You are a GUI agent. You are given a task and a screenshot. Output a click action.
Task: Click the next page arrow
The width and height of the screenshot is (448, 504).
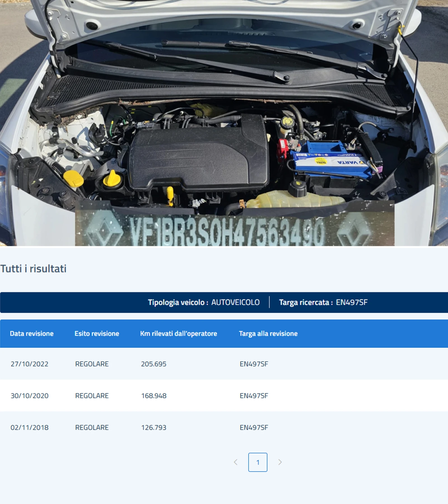point(280,462)
